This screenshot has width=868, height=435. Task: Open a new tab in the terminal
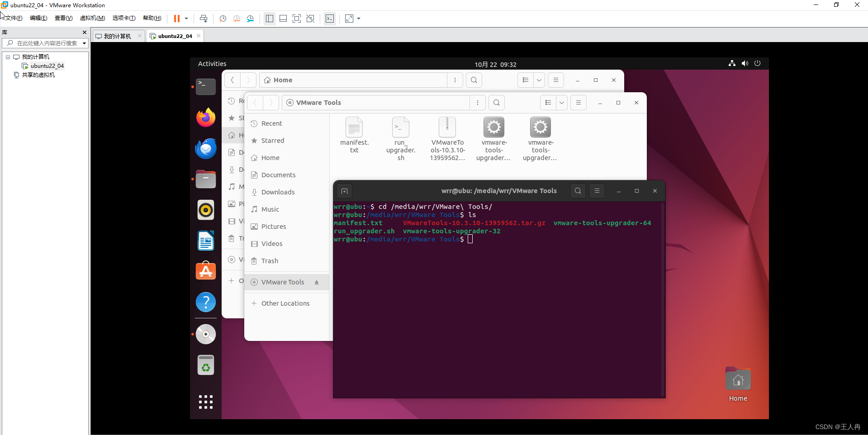344,191
